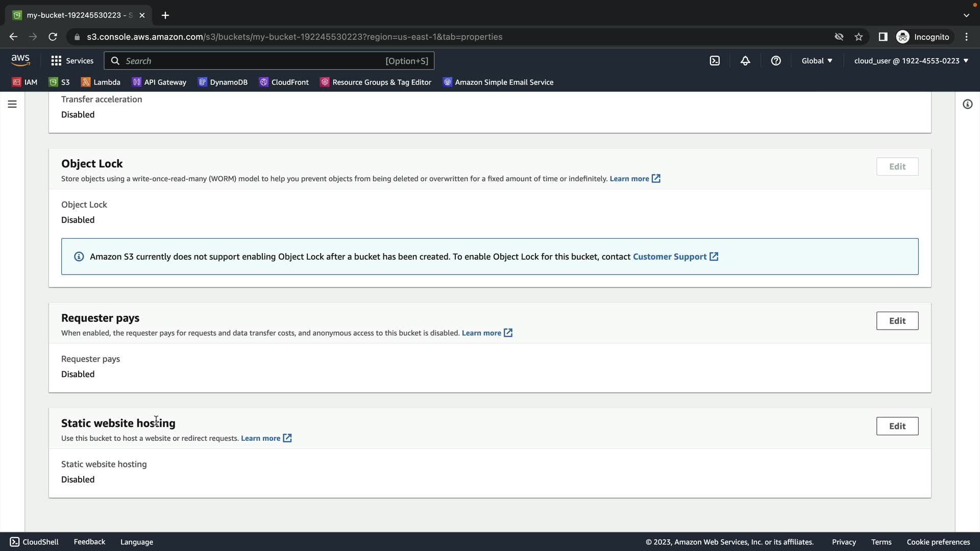Open the notifications bell
The image size is (980, 551).
(x=745, y=61)
